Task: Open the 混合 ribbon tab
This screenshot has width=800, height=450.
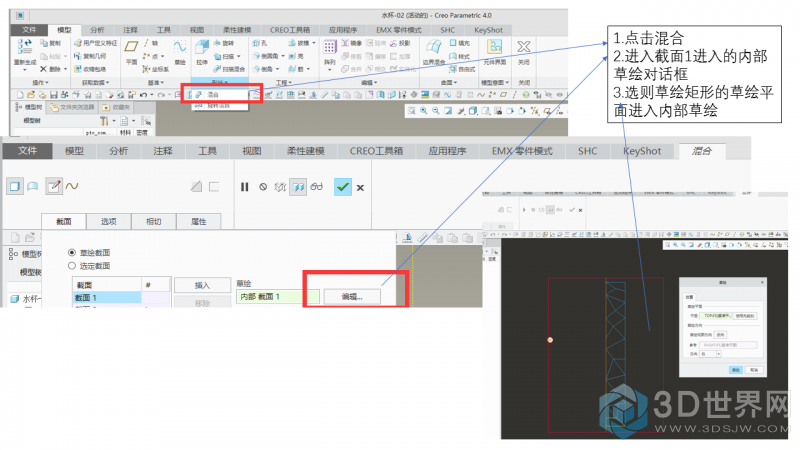Action: pyautogui.click(x=702, y=151)
